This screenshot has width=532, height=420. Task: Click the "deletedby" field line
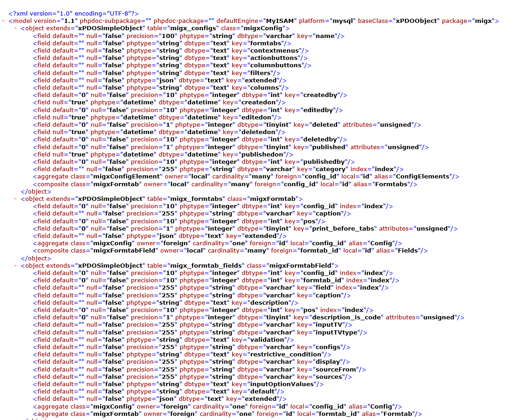click(x=190, y=140)
